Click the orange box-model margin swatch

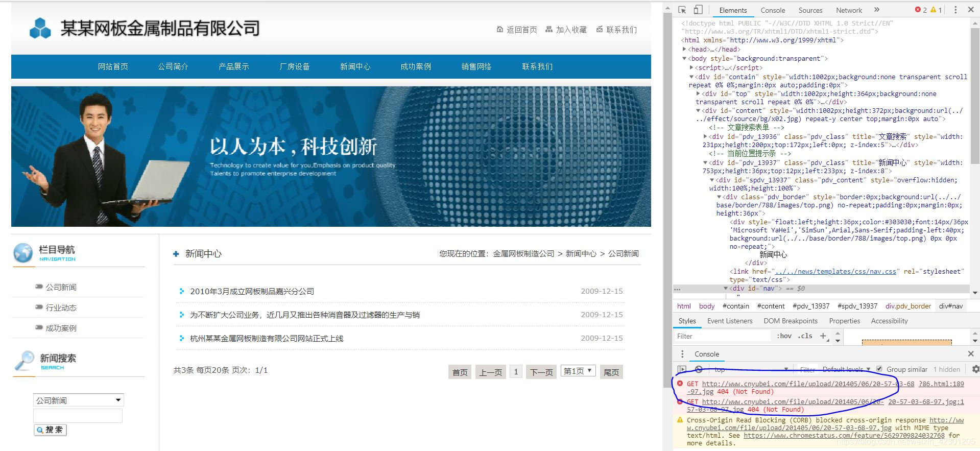906,342
